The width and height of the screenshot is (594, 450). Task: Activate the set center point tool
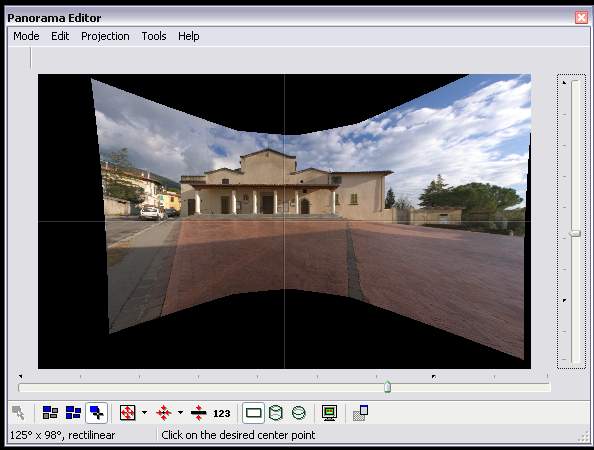click(97, 412)
